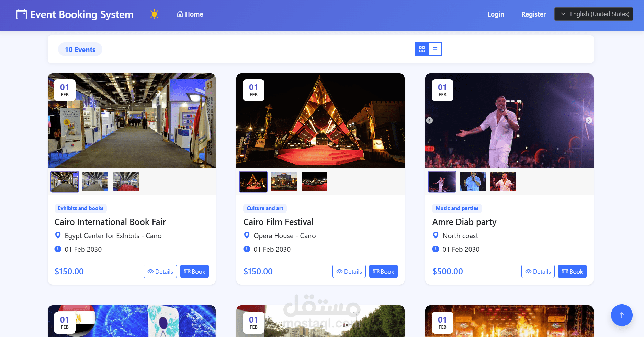
Task: Book the Cairo Film Festival
Action: tap(383, 271)
